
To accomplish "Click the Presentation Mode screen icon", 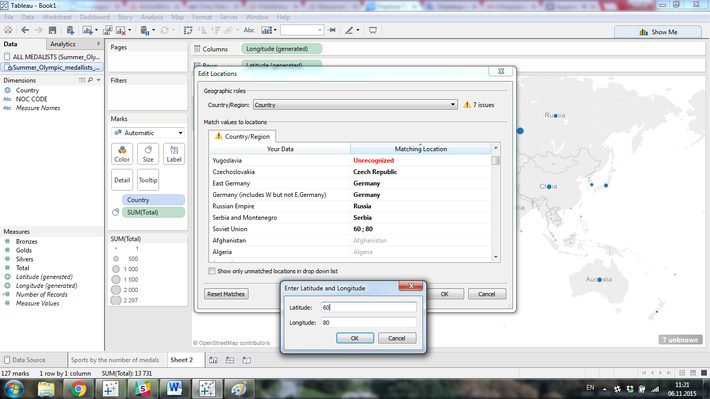I will pos(373,30).
